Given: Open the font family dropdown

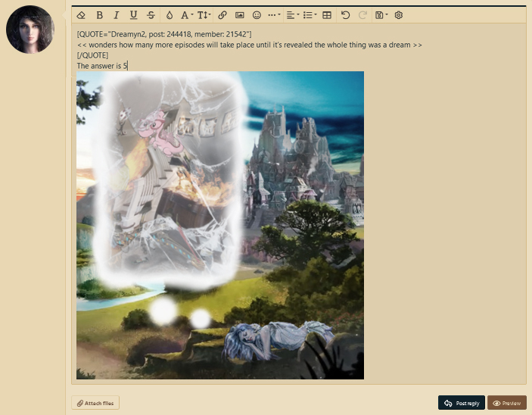Looking at the screenshot, I should click(187, 15).
